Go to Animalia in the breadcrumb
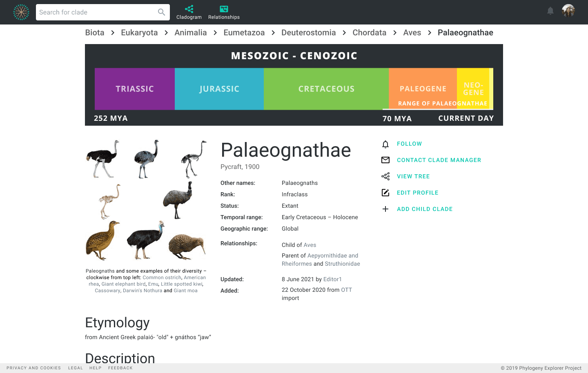The height and width of the screenshot is (373, 588). [191, 33]
